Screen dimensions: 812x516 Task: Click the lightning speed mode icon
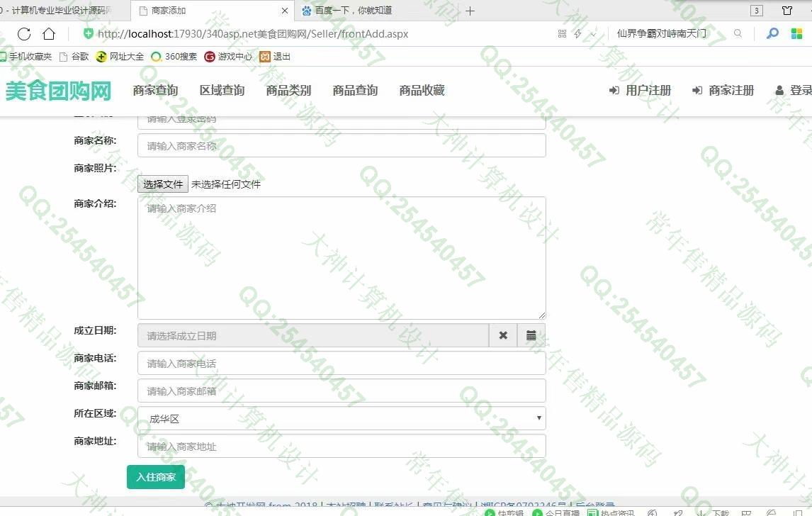coord(578,34)
